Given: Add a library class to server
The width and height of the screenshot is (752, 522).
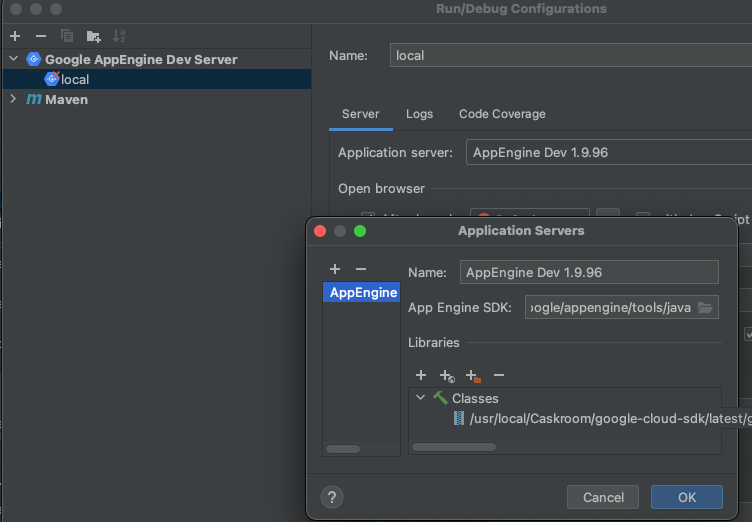Looking at the screenshot, I should click(421, 375).
